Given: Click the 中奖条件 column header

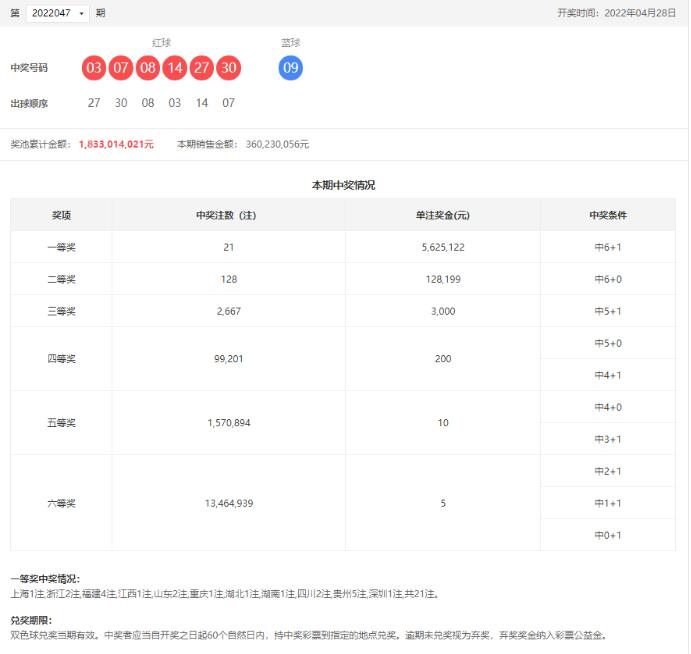Looking at the screenshot, I should tap(608, 216).
